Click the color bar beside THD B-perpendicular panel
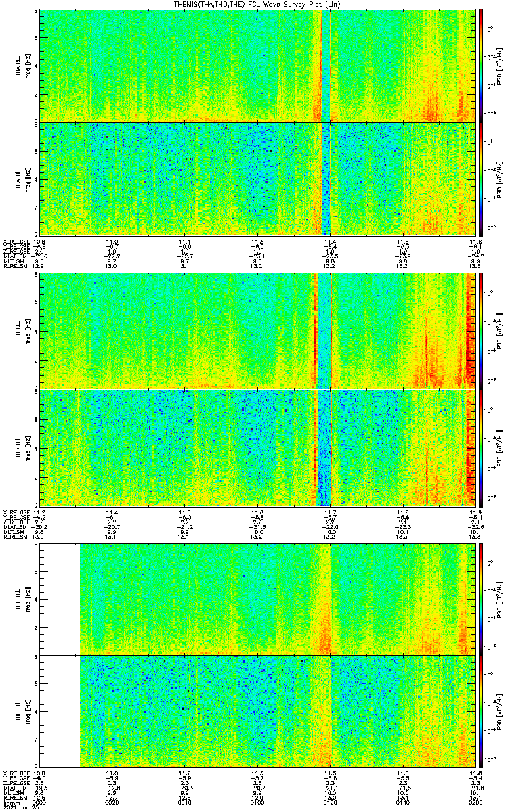Screen dimensions: 508x812 pyautogui.click(x=481, y=331)
